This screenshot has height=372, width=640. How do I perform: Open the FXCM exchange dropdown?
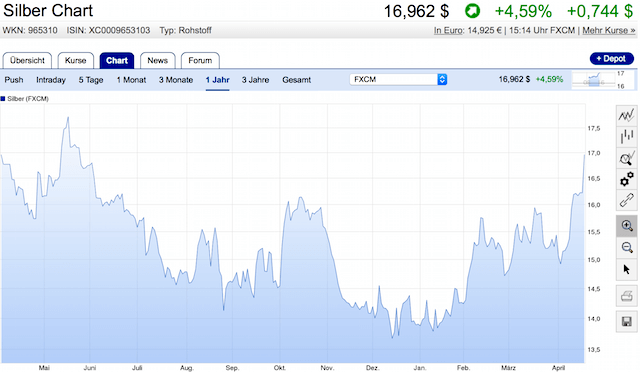pos(398,79)
